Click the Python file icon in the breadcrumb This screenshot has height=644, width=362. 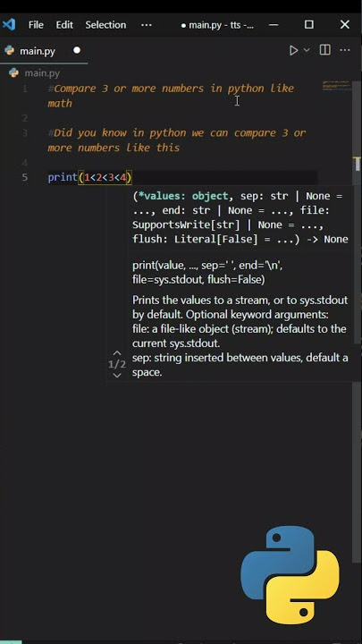click(14, 73)
